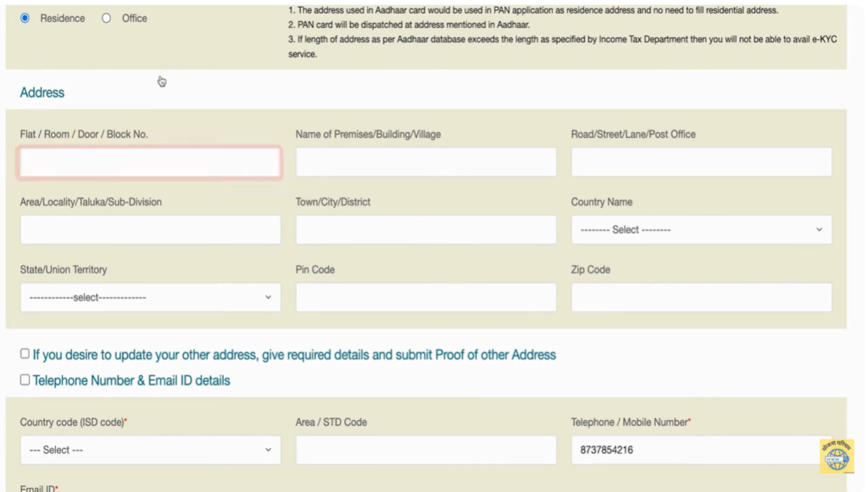Click the Road/Street/Lane/Post Office input

point(701,162)
